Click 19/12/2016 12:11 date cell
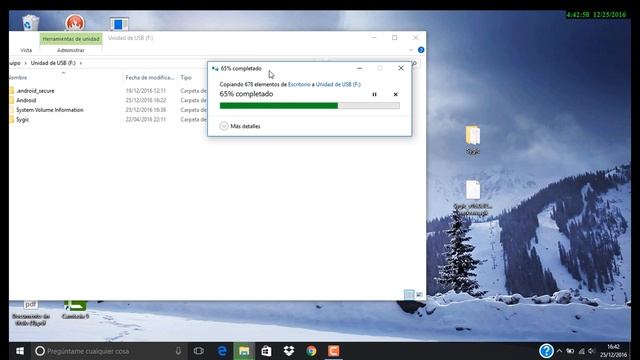640x360 pixels. coord(146,91)
